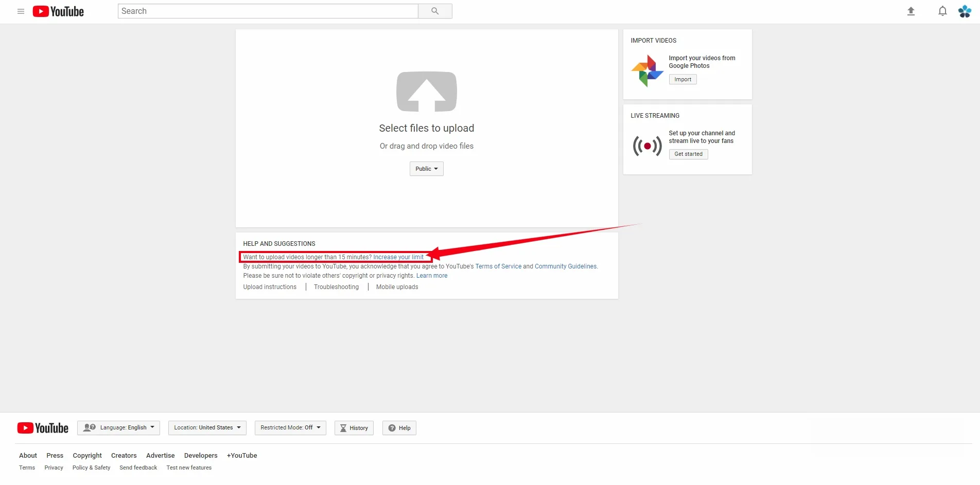Focus the Search input field
Image resolution: width=980 pixels, height=485 pixels.
tap(268, 11)
